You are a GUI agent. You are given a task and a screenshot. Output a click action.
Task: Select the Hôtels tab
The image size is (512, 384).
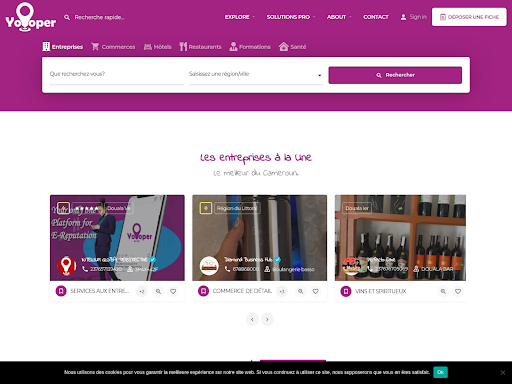(x=158, y=47)
